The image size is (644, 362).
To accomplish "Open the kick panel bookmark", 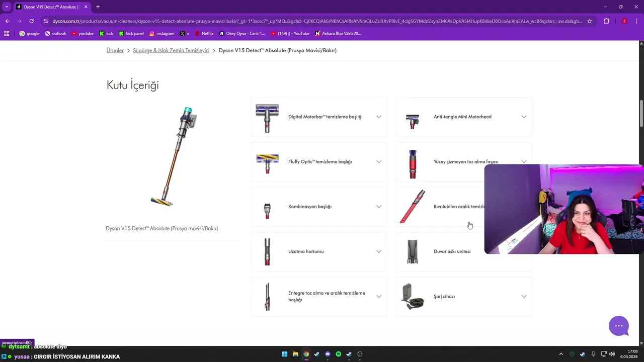I will point(131,34).
